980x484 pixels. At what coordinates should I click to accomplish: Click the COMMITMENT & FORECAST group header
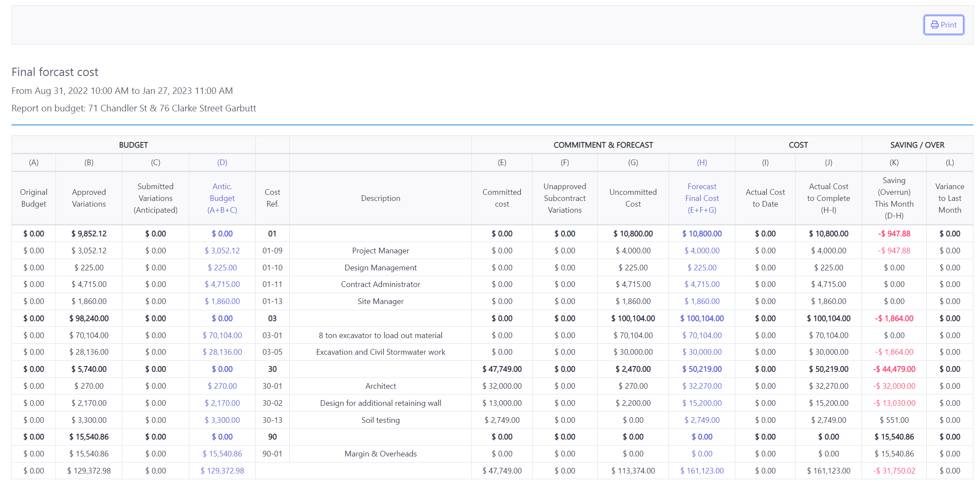603,145
